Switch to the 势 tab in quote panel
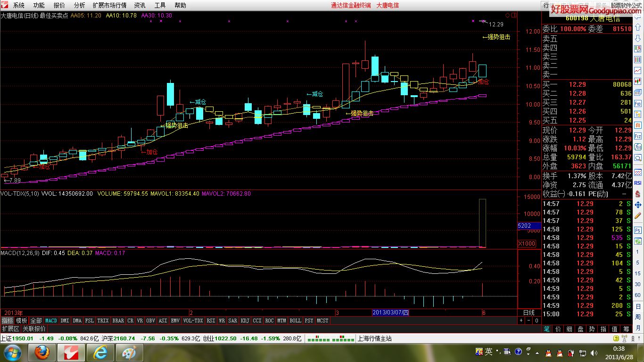 coord(592,329)
